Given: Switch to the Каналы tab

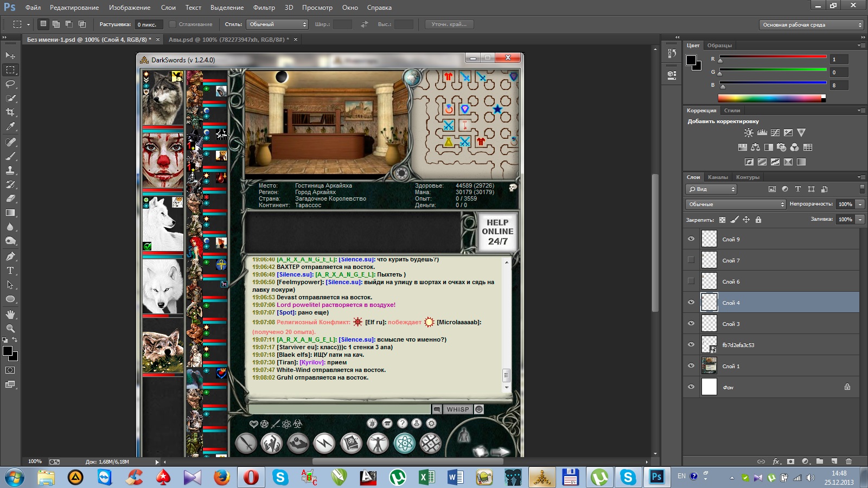Looking at the screenshot, I should (x=718, y=177).
